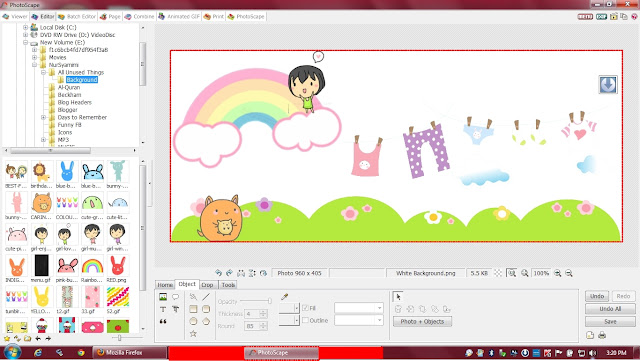This screenshot has height=361, width=640.
Task: Click the Photo + Objects button
Action: [422, 321]
